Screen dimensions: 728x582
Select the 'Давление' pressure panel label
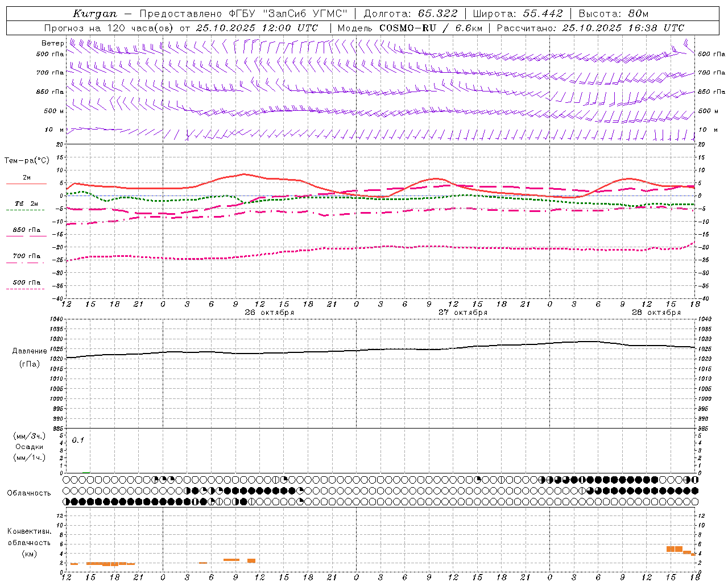30,351
